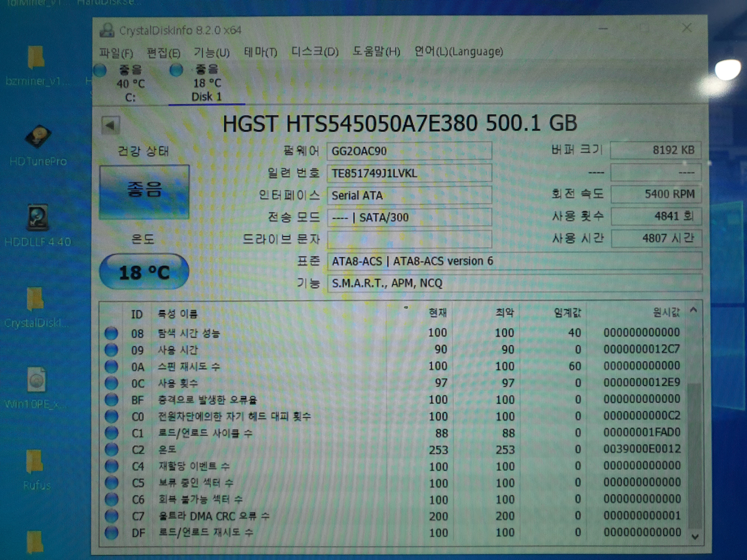Click the firmware field GG2OAC90
Screen dimensions: 747x560
click(x=409, y=151)
